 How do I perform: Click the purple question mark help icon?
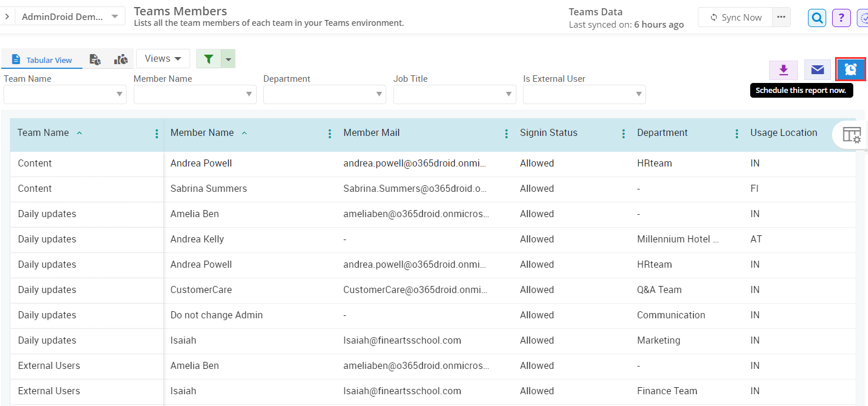click(x=841, y=18)
